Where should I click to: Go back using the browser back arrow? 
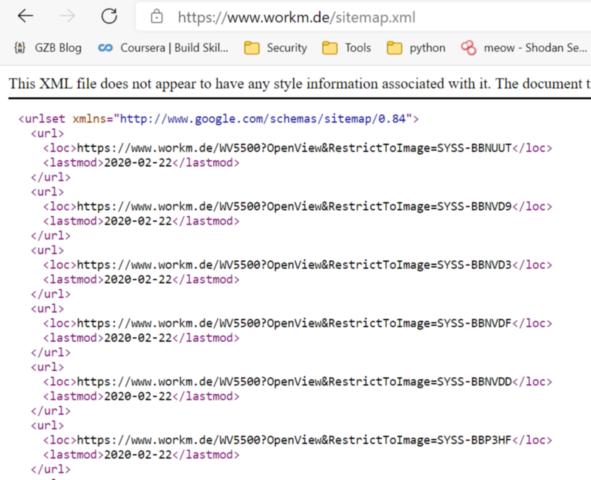26,16
